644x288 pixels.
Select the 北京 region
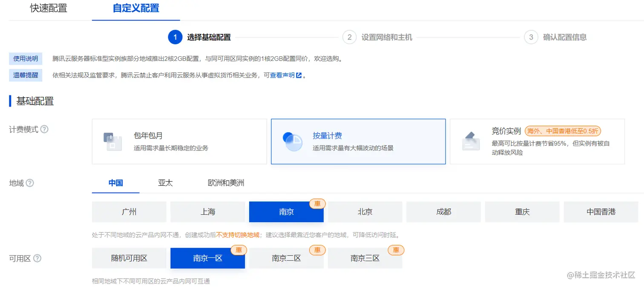[x=365, y=212]
